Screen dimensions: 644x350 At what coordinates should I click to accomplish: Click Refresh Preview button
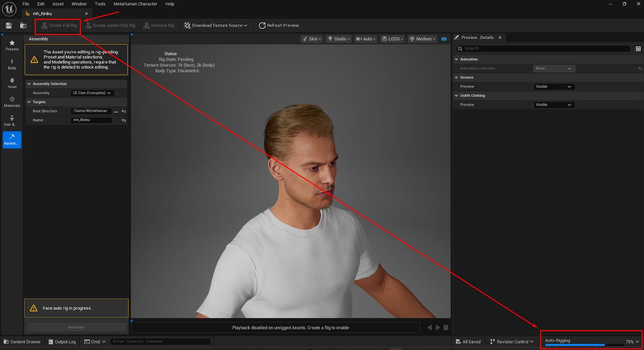pyautogui.click(x=279, y=25)
